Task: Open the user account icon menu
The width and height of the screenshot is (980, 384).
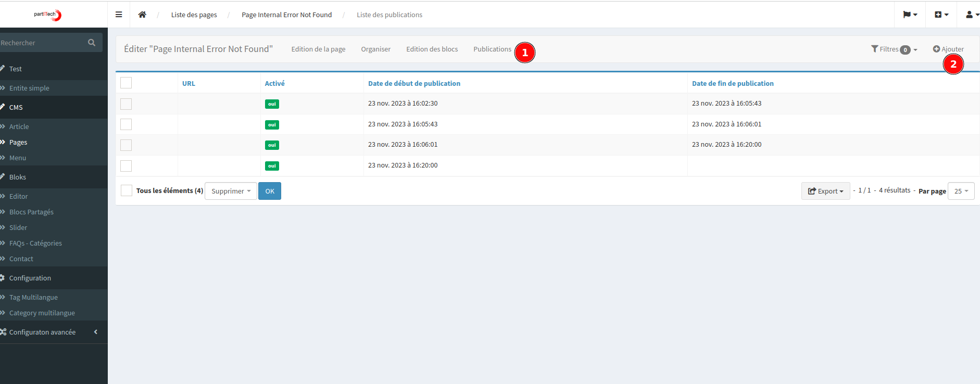Action: (971, 15)
